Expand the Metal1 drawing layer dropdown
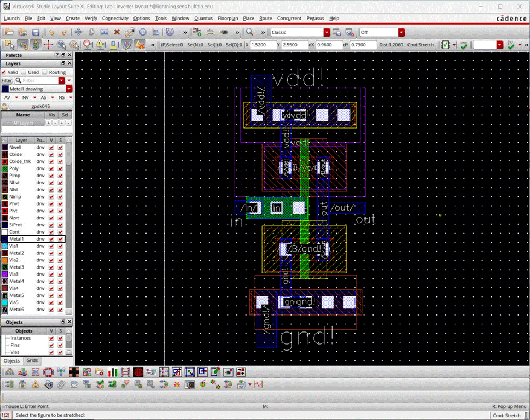 (x=69, y=89)
